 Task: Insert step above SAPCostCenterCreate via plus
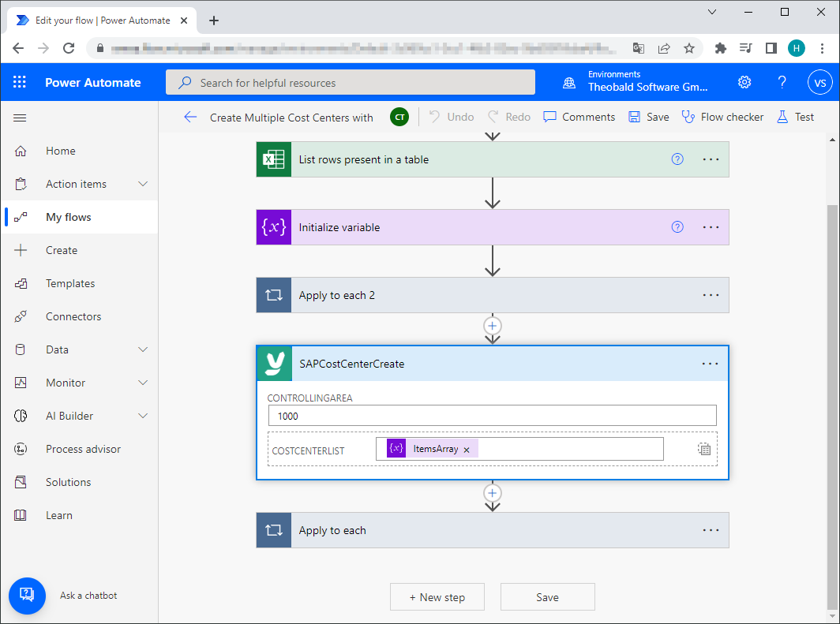pos(493,325)
